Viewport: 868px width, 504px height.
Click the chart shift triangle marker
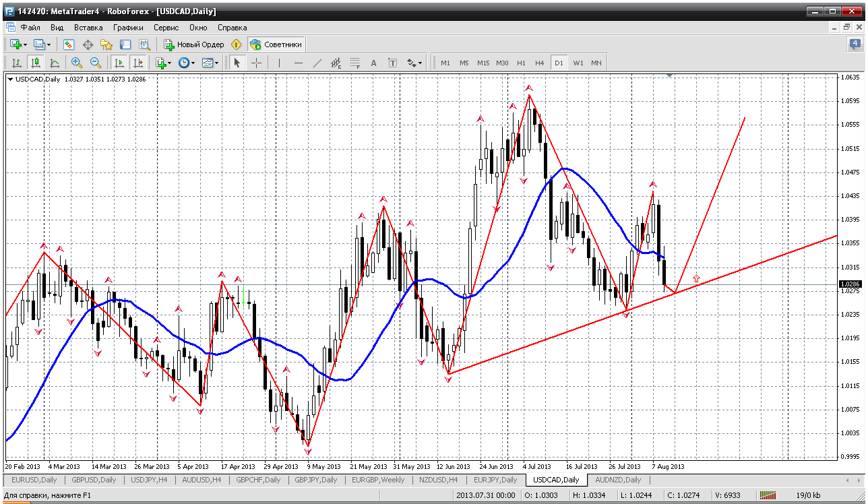pyautogui.click(x=668, y=74)
